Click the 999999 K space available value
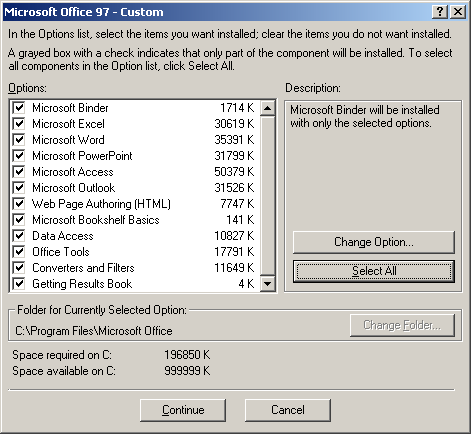 point(187,371)
